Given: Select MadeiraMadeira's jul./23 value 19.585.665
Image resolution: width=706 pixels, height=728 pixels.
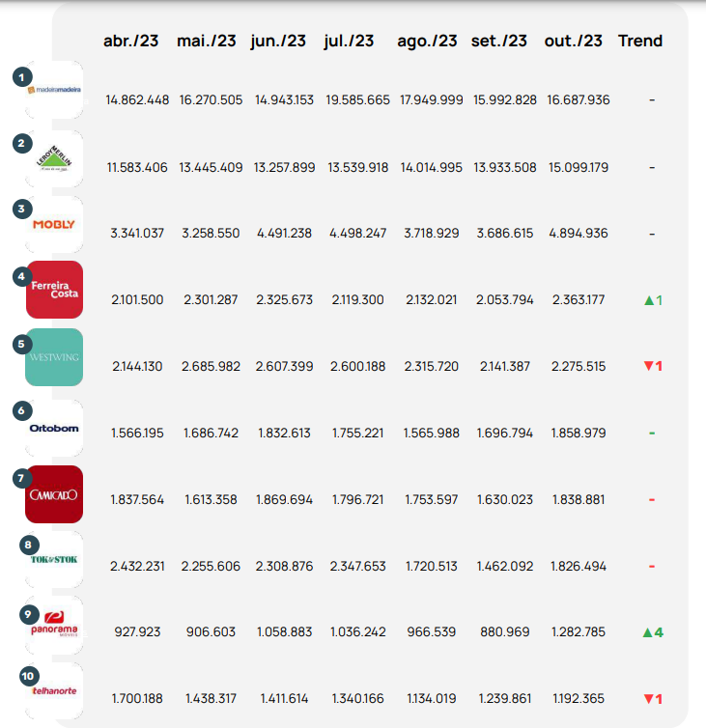Looking at the screenshot, I should click(x=358, y=100).
